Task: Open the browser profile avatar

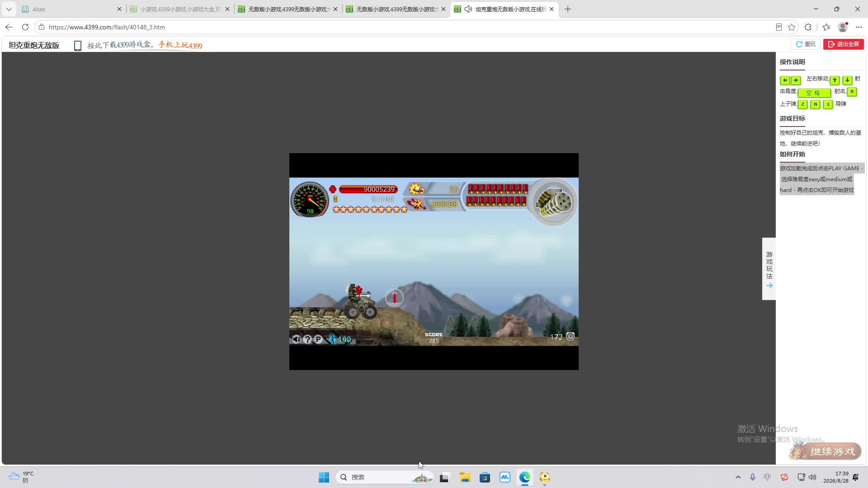Action: 843,27
